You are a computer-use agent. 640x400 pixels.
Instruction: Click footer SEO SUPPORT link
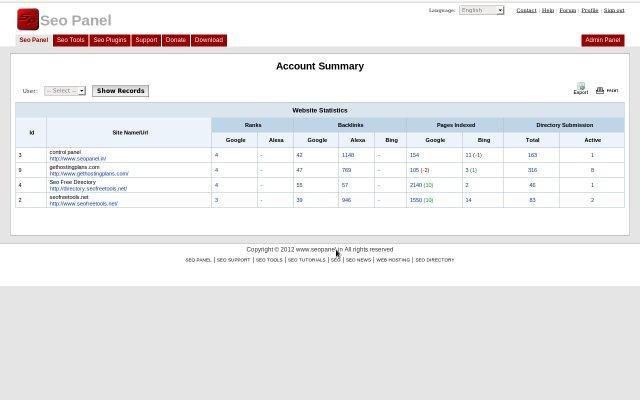click(233, 260)
